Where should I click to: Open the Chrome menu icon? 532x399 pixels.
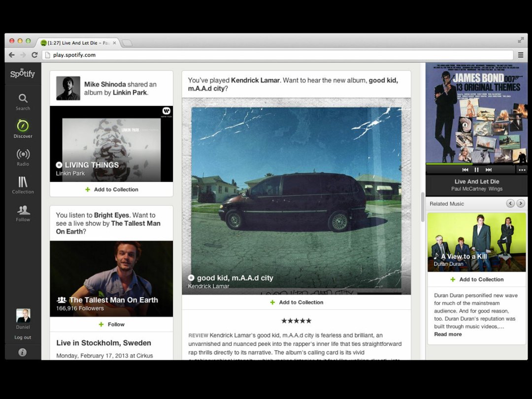[x=521, y=55]
